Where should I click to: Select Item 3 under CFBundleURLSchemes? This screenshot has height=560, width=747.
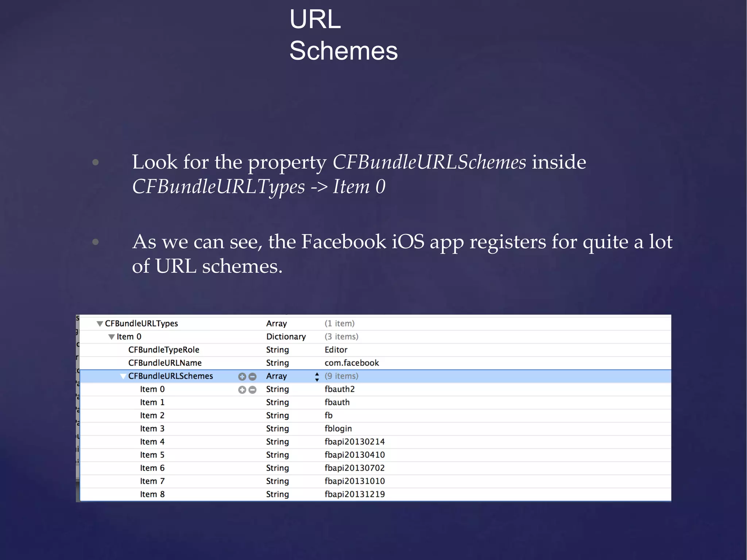152,428
